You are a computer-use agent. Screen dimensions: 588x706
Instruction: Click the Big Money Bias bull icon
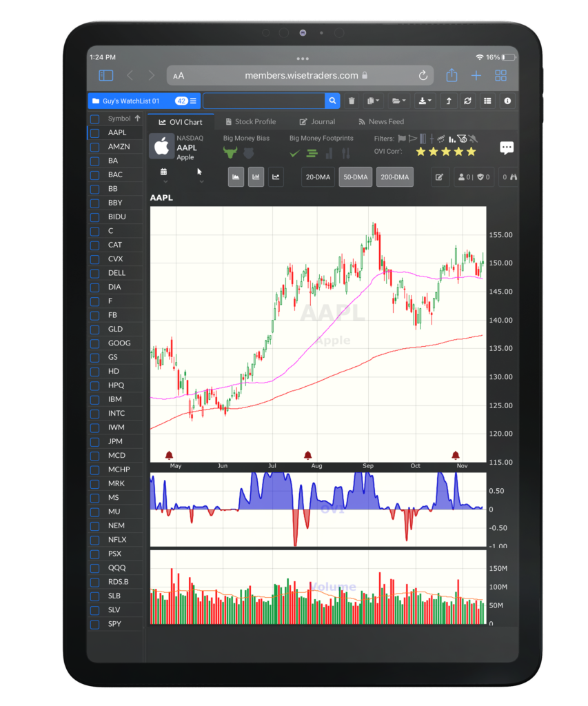point(230,152)
